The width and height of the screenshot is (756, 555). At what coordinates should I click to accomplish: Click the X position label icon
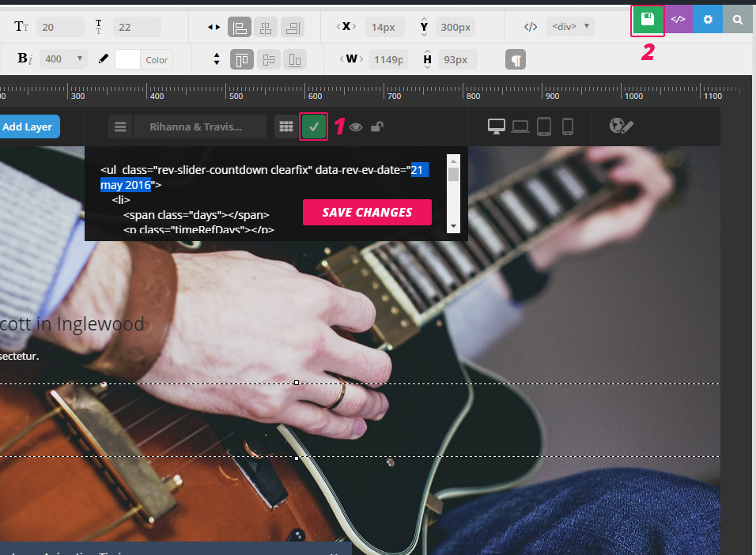pyautogui.click(x=346, y=27)
